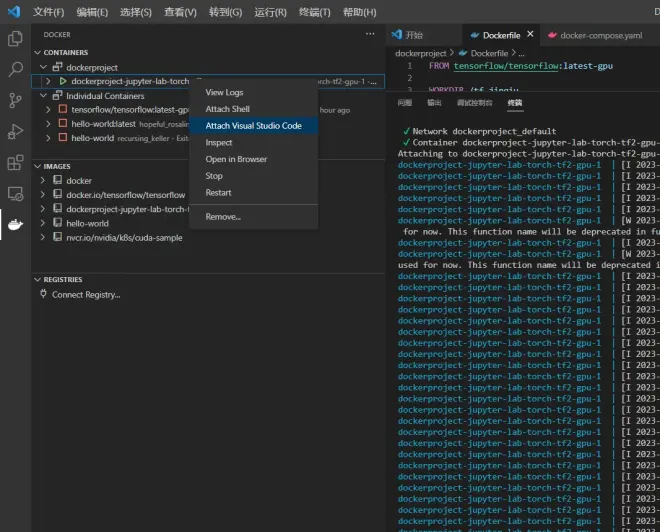This screenshot has height=532, width=660.
Task: Open the Source Control view icon
Action: coord(15,100)
